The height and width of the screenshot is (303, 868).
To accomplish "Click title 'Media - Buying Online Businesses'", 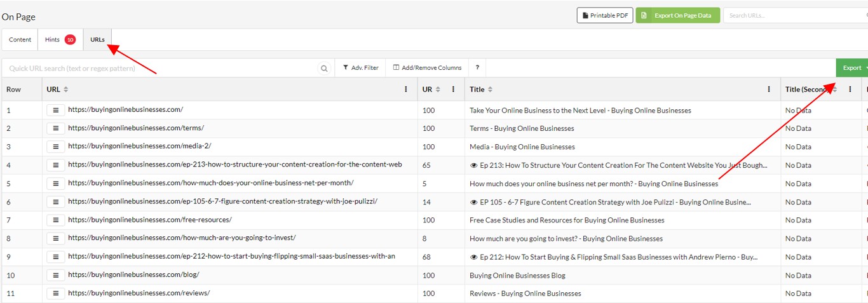I will pos(522,147).
